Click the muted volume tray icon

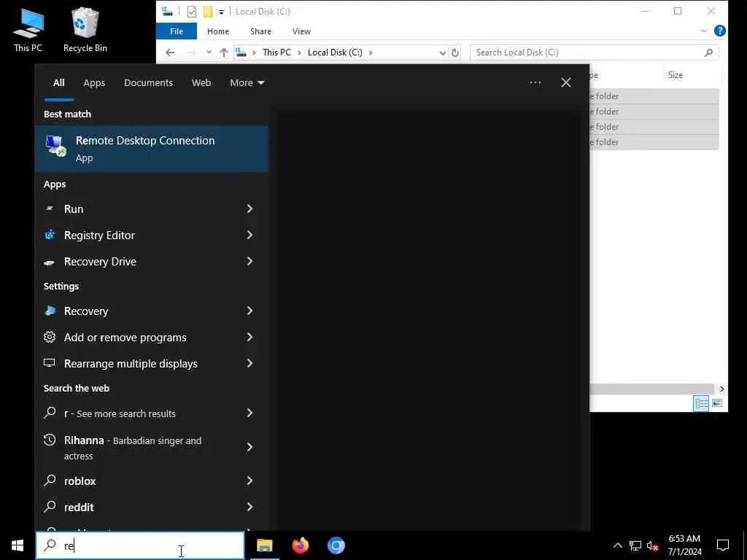coord(653,545)
